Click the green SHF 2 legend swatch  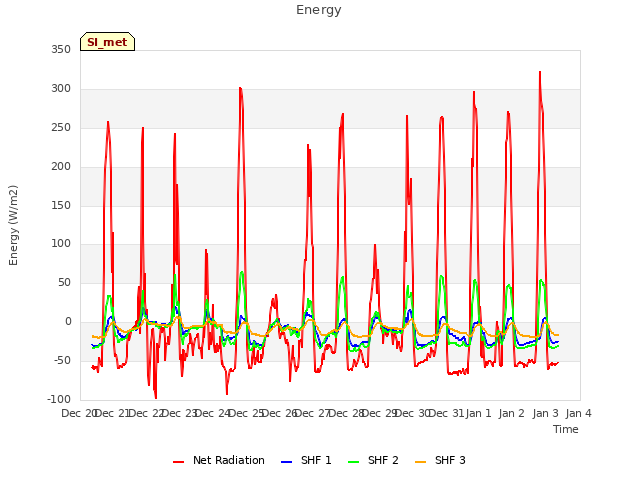pyautogui.click(x=353, y=462)
